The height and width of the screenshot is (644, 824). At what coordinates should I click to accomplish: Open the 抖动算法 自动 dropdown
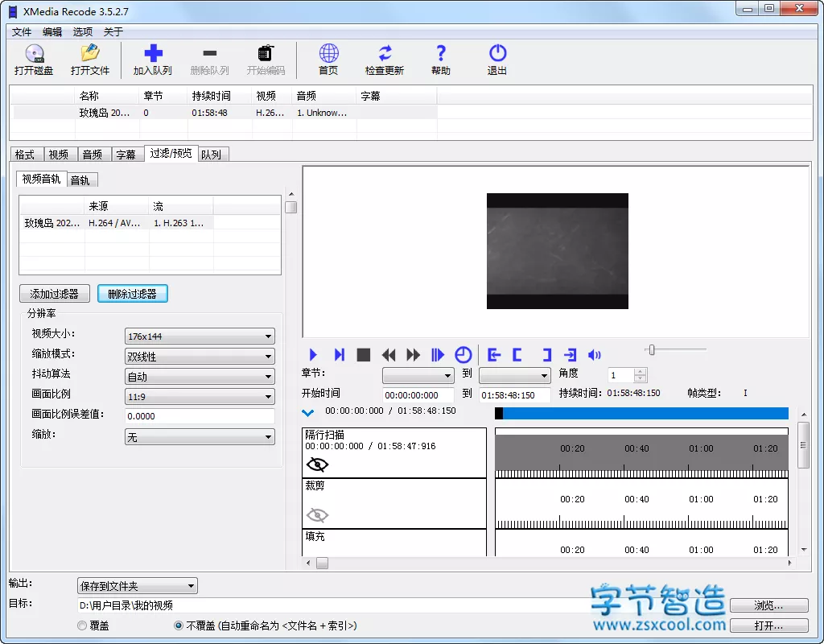(x=200, y=377)
